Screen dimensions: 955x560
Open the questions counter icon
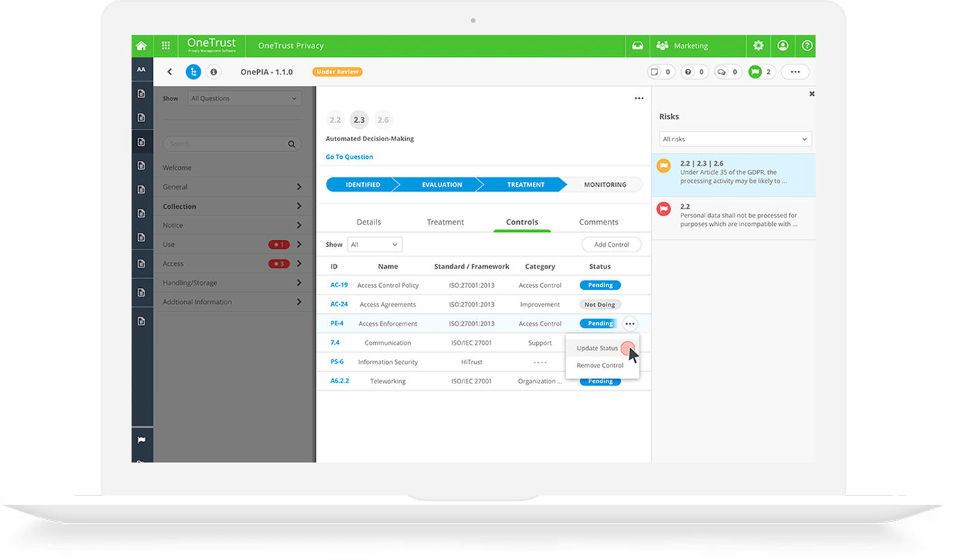(x=694, y=72)
